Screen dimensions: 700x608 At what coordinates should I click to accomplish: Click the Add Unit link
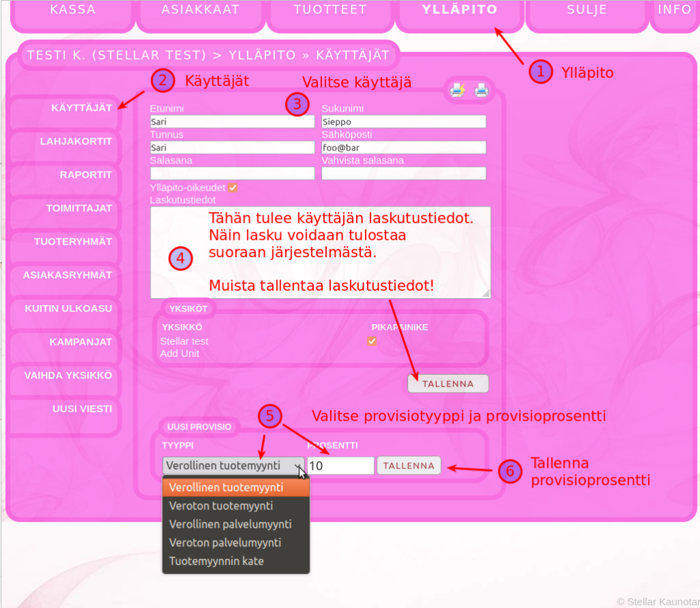tap(180, 354)
